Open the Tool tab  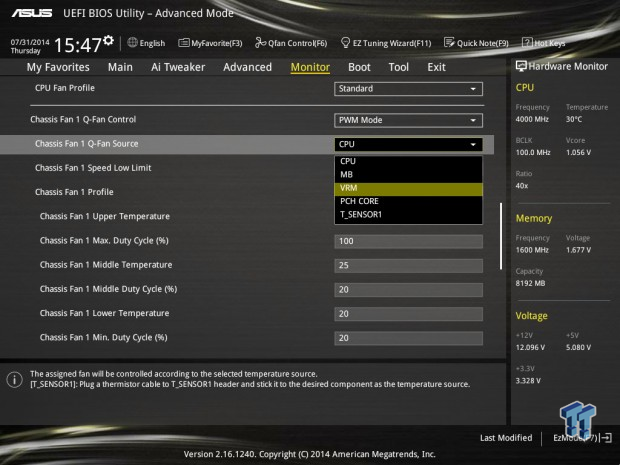(x=399, y=67)
